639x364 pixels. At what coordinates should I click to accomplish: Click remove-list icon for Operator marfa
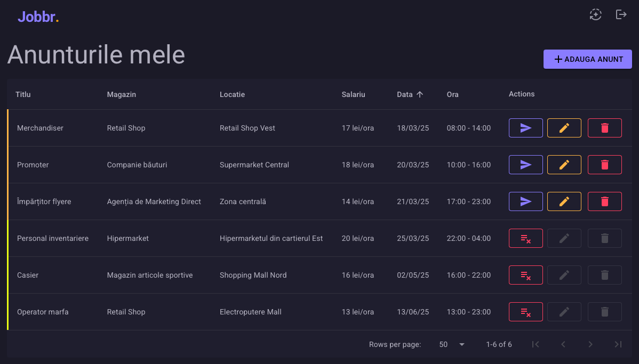(x=525, y=312)
